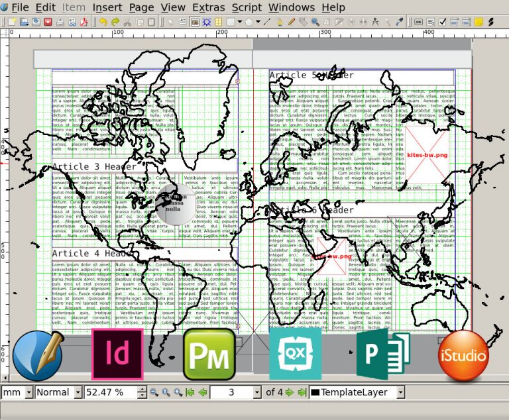
Task: Increase the 52.47 % zoom spinner
Action: click(x=142, y=390)
